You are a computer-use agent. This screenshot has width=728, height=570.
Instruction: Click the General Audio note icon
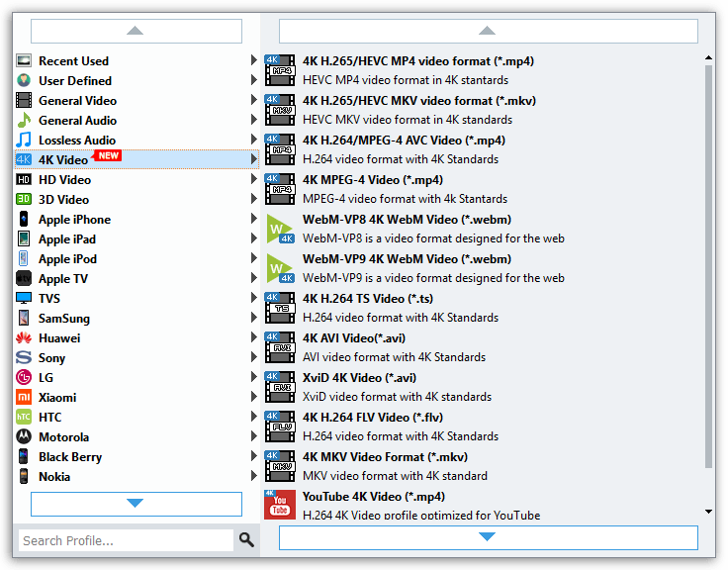pos(24,121)
